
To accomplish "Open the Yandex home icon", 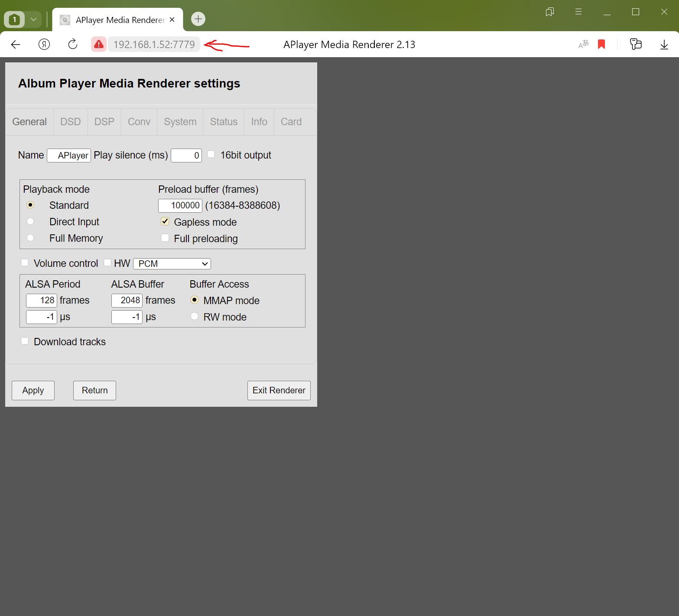I will click(44, 44).
